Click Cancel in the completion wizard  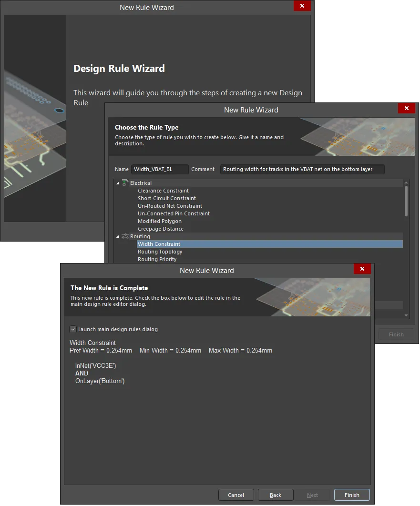[x=236, y=495]
